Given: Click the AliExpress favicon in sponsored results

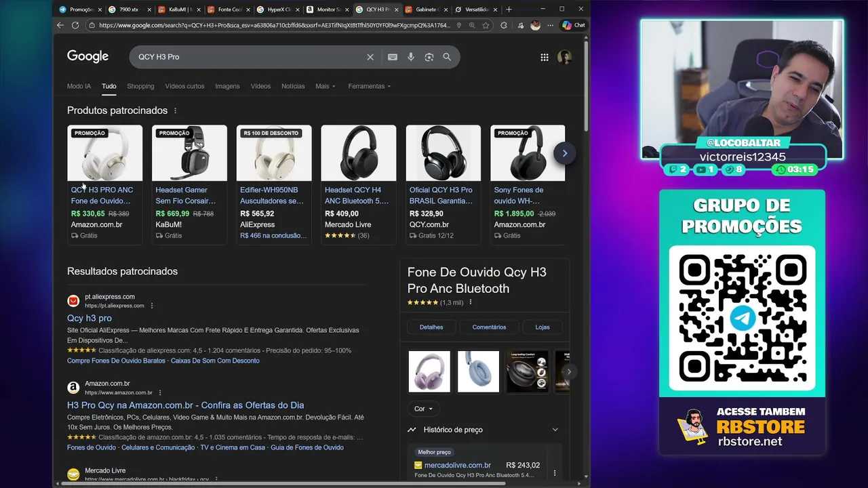Looking at the screenshot, I should click(x=73, y=301).
